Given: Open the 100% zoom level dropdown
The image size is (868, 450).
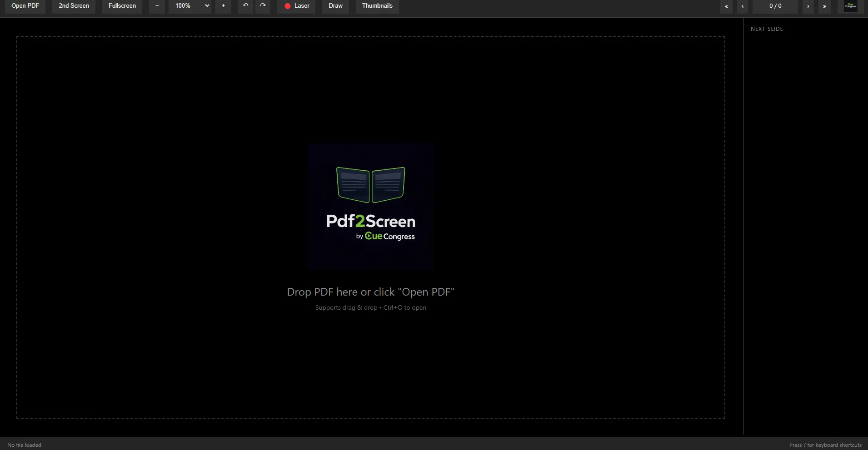Looking at the screenshot, I should pyautogui.click(x=190, y=6).
